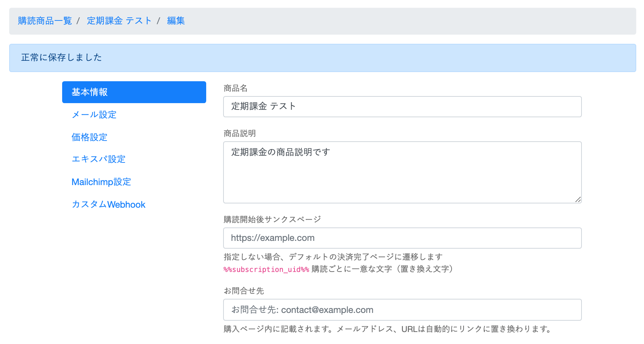This screenshot has height=344, width=644.
Task: Click the textarea resize handle corner
Action: tap(578, 200)
